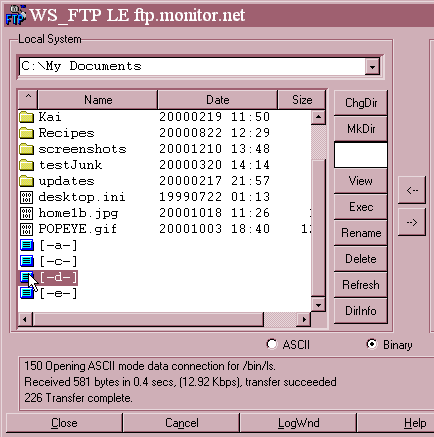Click the Recipes folder icon
Viewport: 434px width, 437px height.
tap(26, 133)
